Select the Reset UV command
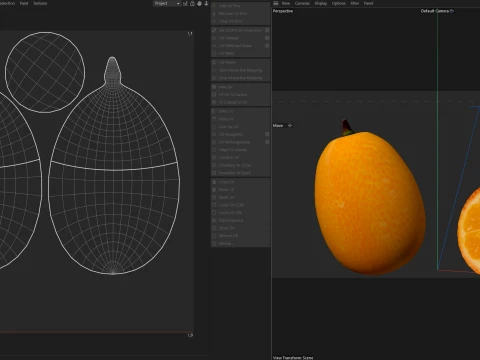Viewport: 480px width, 360px height. pos(240,197)
